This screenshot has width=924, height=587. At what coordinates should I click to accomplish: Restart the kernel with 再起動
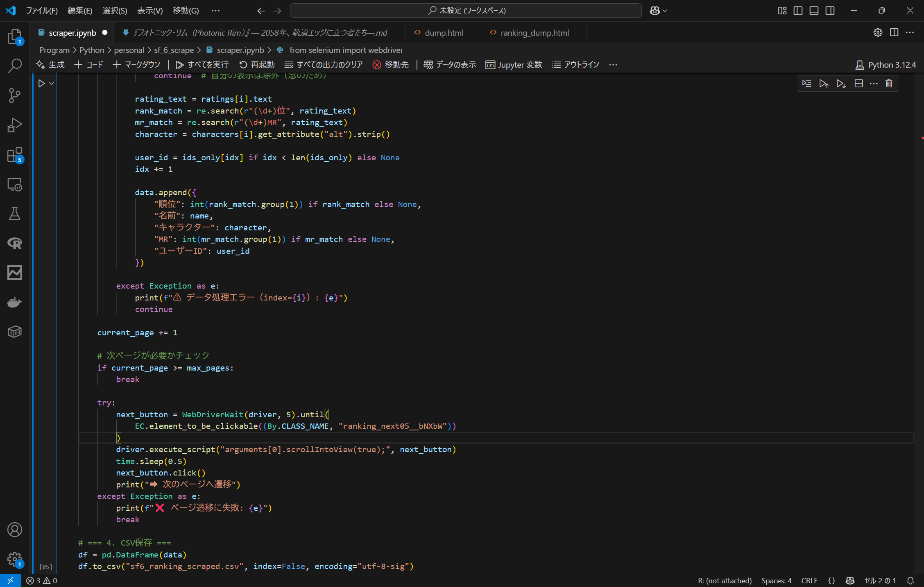point(257,65)
